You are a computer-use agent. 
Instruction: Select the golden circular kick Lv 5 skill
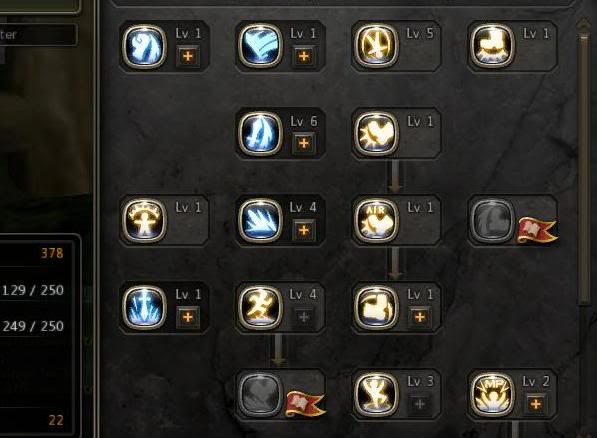(x=376, y=46)
